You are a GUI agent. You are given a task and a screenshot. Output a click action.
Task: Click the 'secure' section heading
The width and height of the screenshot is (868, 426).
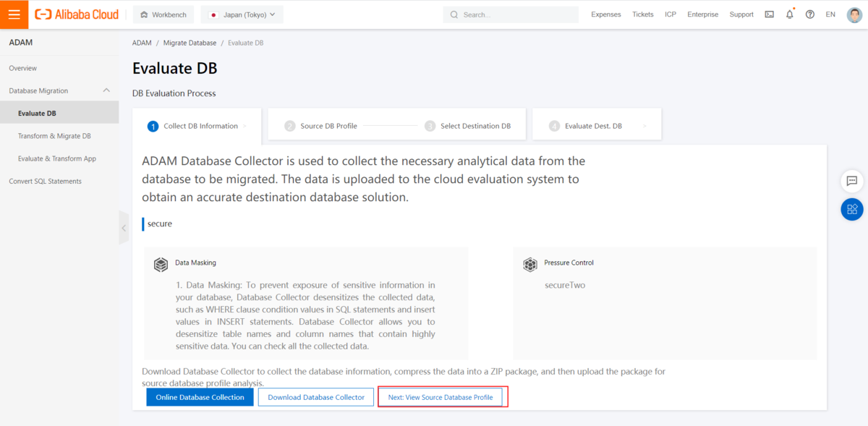160,223
